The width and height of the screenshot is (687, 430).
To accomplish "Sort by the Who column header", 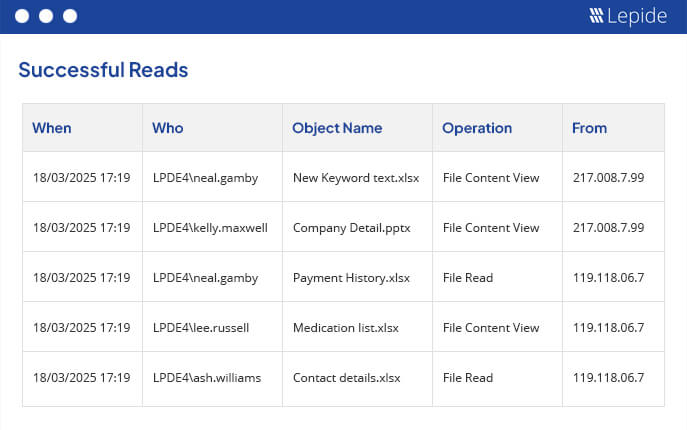I will tap(168, 128).
